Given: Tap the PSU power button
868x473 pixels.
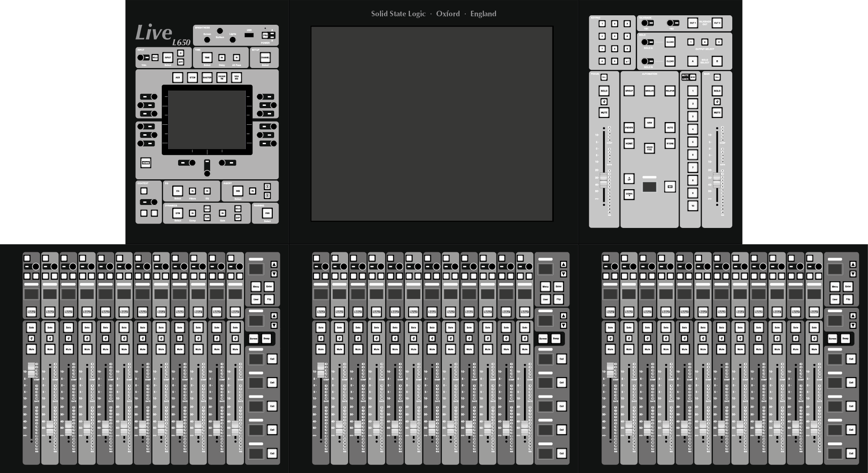Looking at the screenshot, I should point(265,35).
